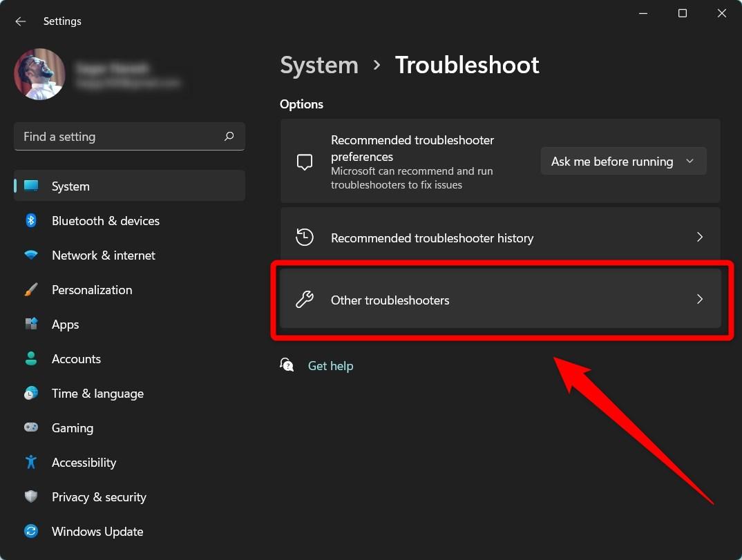Open Gaming settings
The width and height of the screenshot is (742, 560).
73,427
